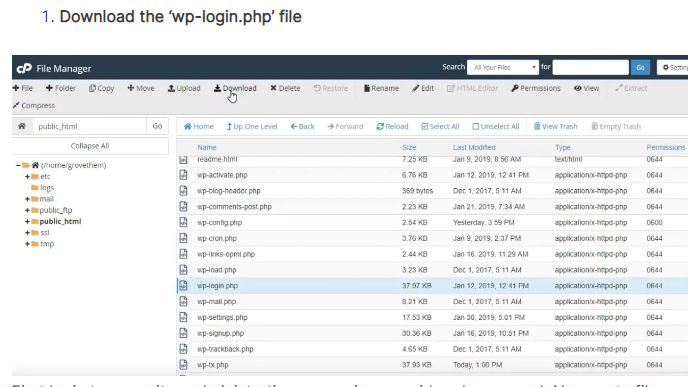Sort by Size column header
This screenshot has height=387, width=688.
409,147
